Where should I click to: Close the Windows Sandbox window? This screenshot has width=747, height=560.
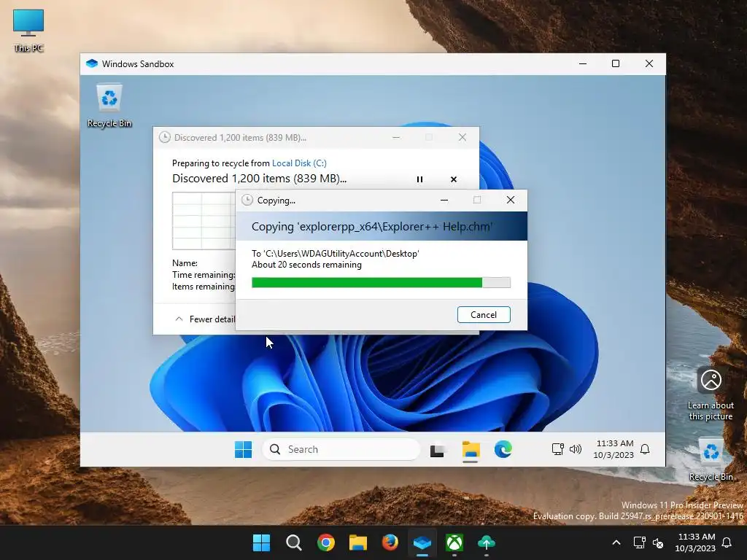coord(649,64)
